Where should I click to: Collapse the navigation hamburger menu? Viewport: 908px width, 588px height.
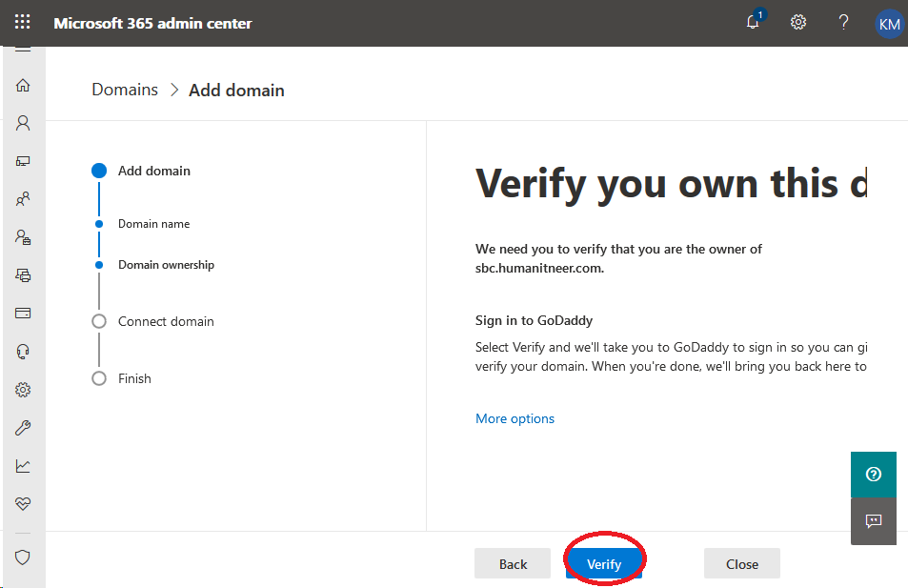(23, 49)
